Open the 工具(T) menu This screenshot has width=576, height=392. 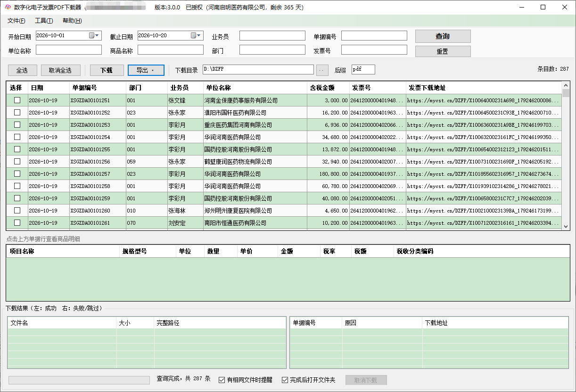point(44,21)
